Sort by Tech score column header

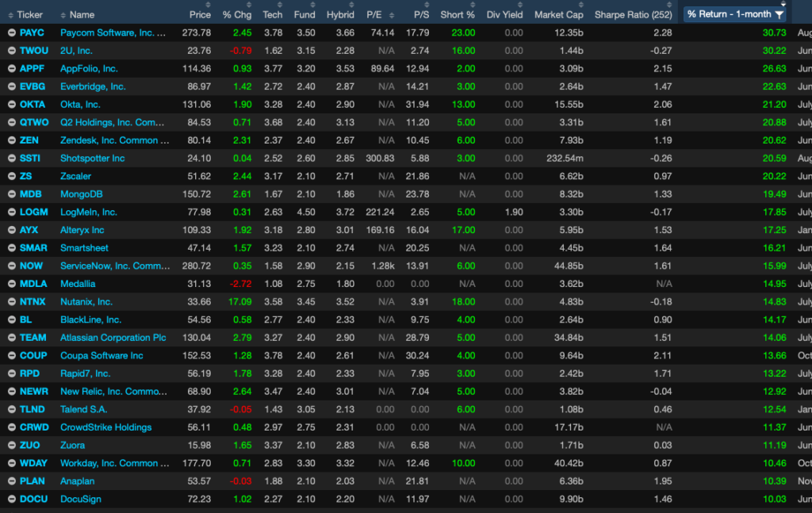click(273, 15)
